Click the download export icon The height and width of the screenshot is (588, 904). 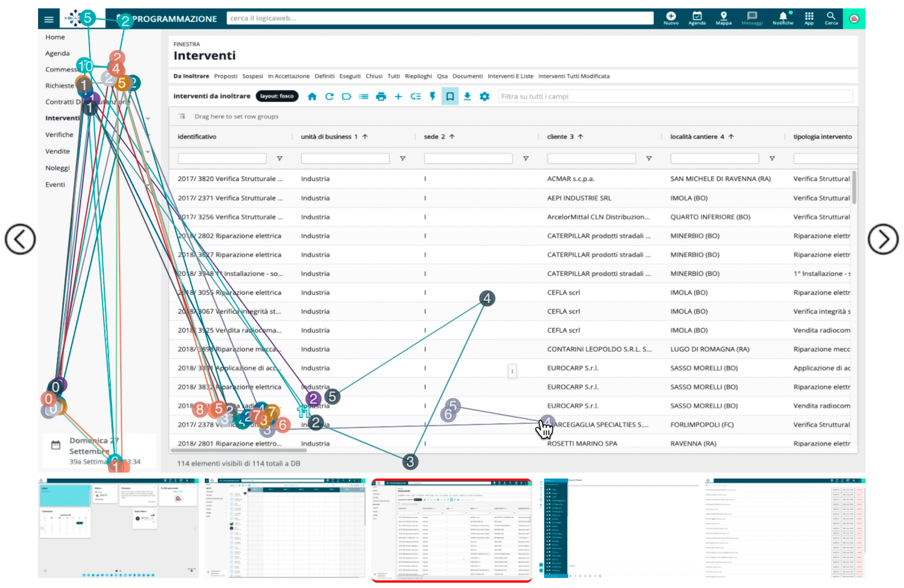(467, 96)
